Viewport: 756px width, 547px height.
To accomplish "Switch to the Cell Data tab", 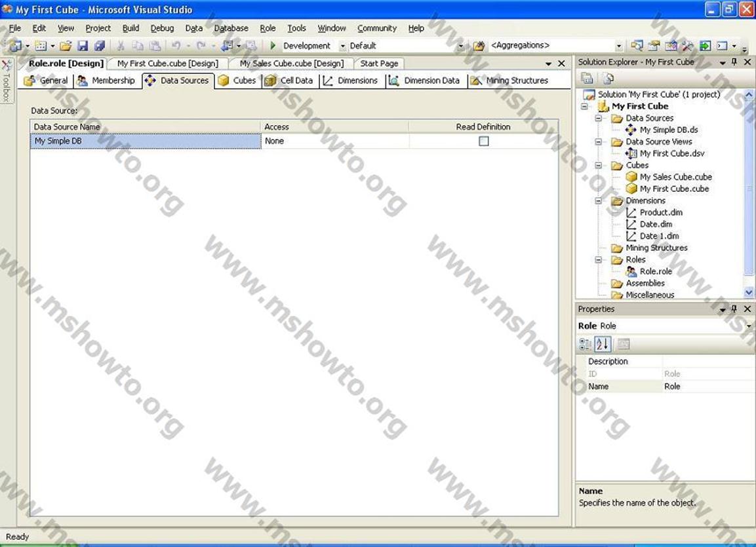I will (x=289, y=81).
